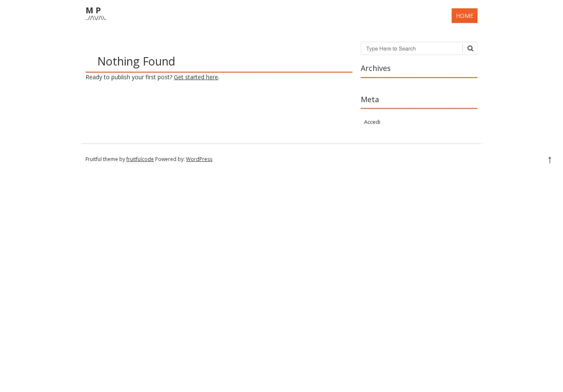Open the Accedi login link
The width and height of the screenshot is (563, 392).
click(372, 122)
